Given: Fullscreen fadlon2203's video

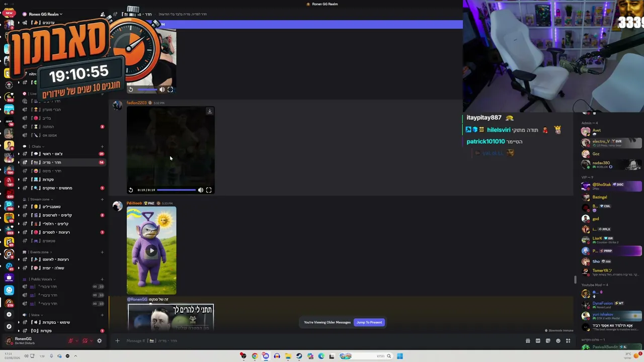Looking at the screenshot, I should (x=209, y=190).
